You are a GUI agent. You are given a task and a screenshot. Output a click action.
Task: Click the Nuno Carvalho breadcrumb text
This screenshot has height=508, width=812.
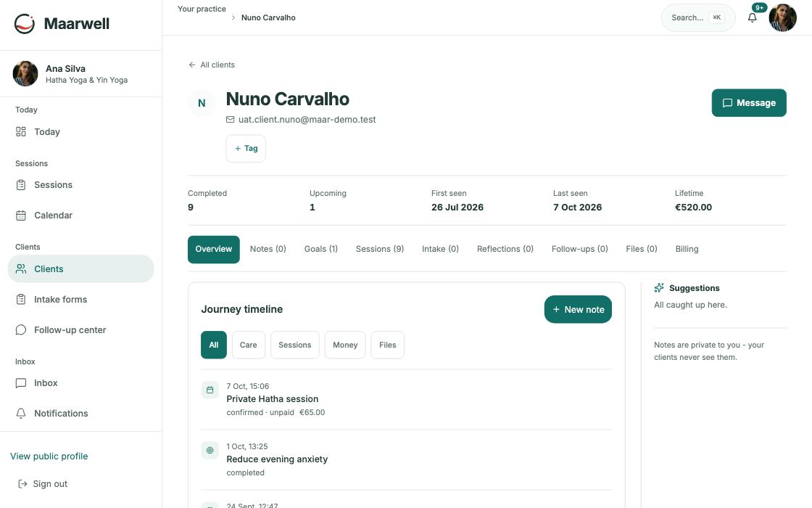(268, 17)
